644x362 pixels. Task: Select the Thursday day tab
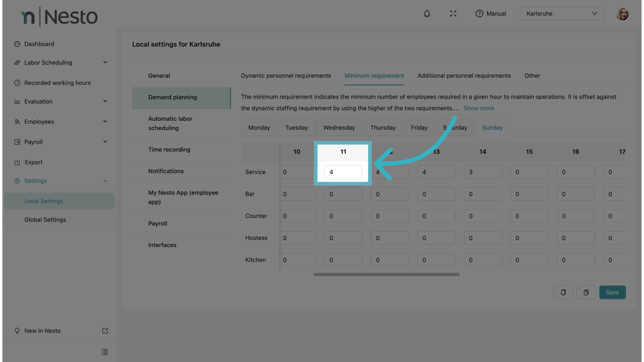[x=382, y=128]
